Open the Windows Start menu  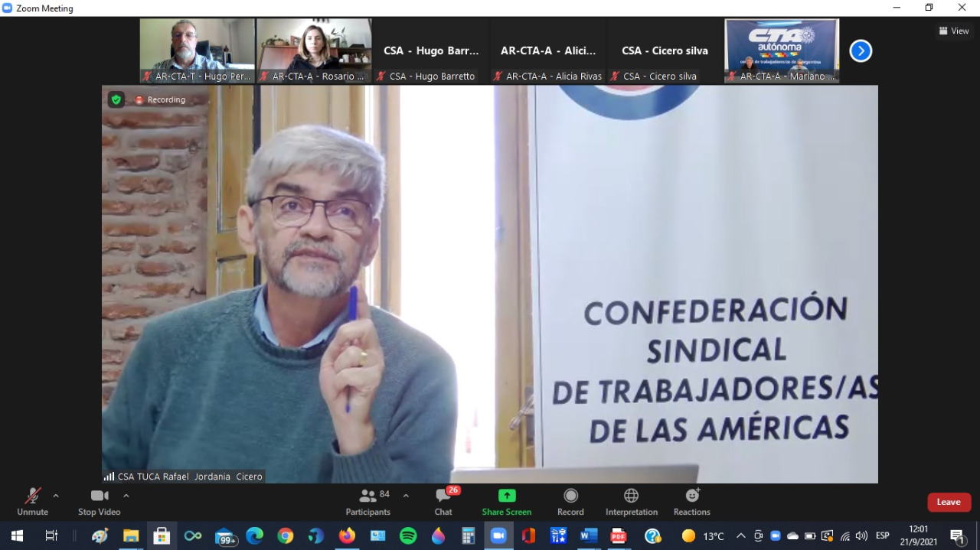[17, 535]
